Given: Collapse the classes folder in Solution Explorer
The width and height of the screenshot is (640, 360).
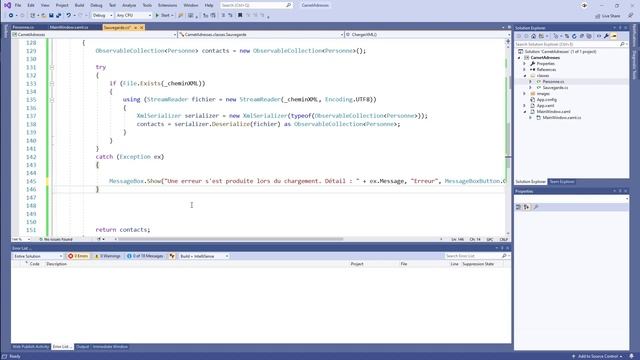Looking at the screenshot, I should click(x=525, y=76).
